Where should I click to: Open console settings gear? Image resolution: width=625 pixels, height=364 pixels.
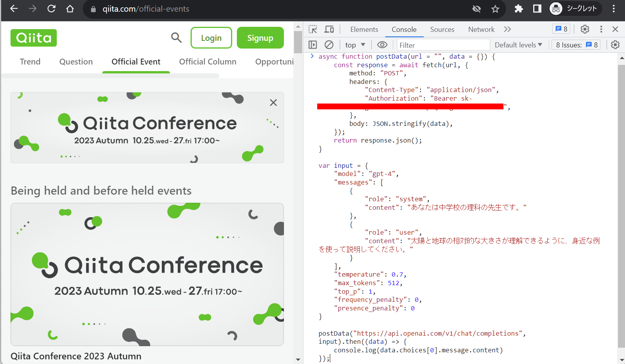click(x=615, y=45)
